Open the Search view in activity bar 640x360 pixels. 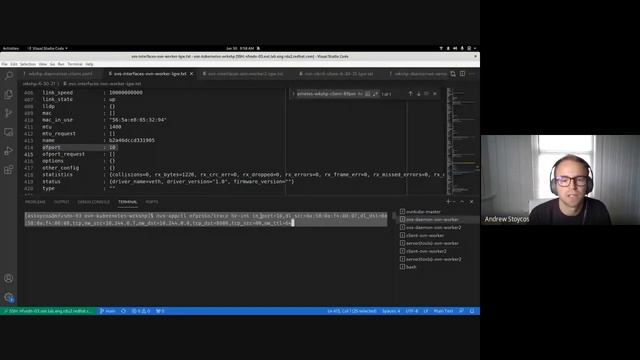9,76
